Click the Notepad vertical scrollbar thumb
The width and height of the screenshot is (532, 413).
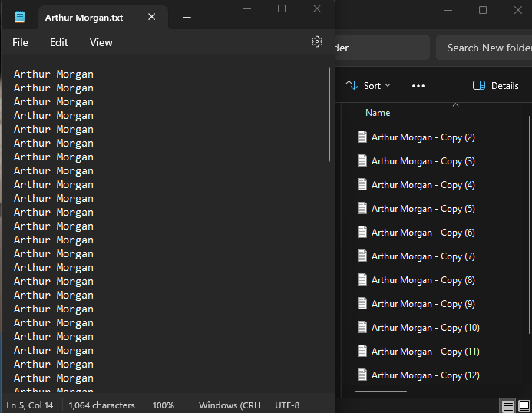pos(329,114)
